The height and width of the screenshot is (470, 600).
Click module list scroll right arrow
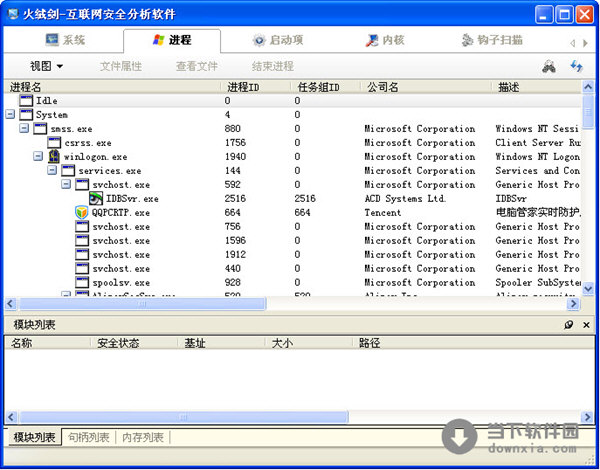(587, 416)
